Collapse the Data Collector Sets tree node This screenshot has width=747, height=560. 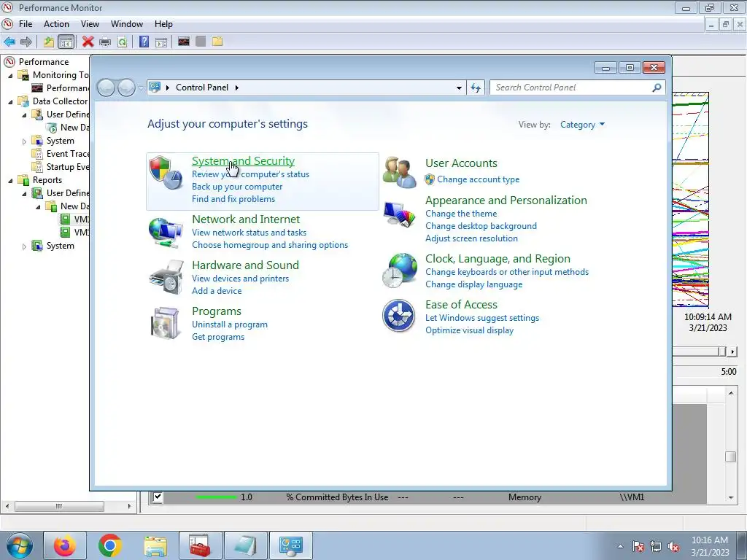10,101
